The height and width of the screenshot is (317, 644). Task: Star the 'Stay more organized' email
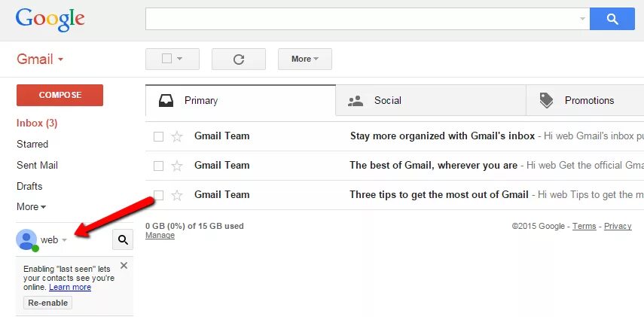click(x=176, y=136)
